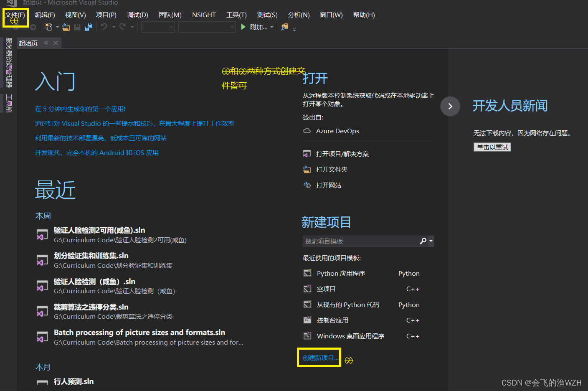This screenshot has width=588, height=391.
Task: Click the Find in Files toolbar icon
Action: (284, 27)
